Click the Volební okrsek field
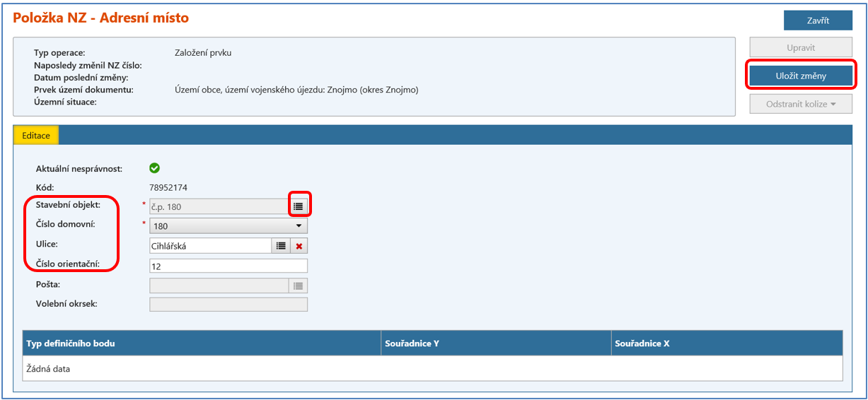The width and height of the screenshot is (868, 400). (x=228, y=305)
